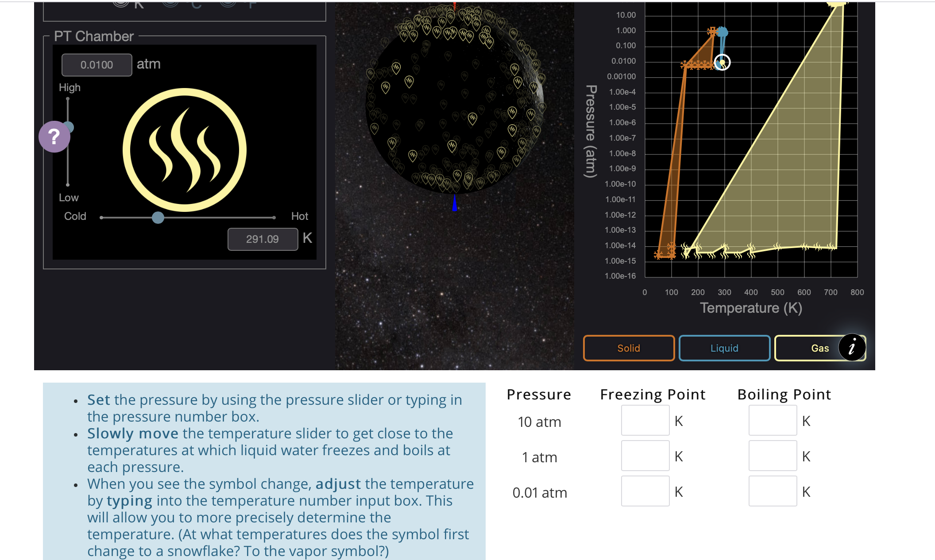Select the °F temperature unit radio button
This screenshot has width=935, height=560.
[228, 3]
